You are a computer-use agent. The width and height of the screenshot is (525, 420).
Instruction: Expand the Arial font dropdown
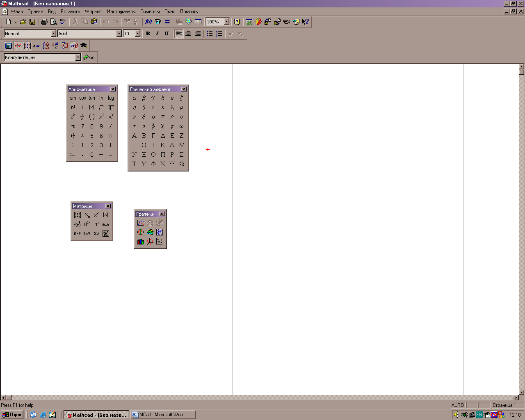click(119, 34)
